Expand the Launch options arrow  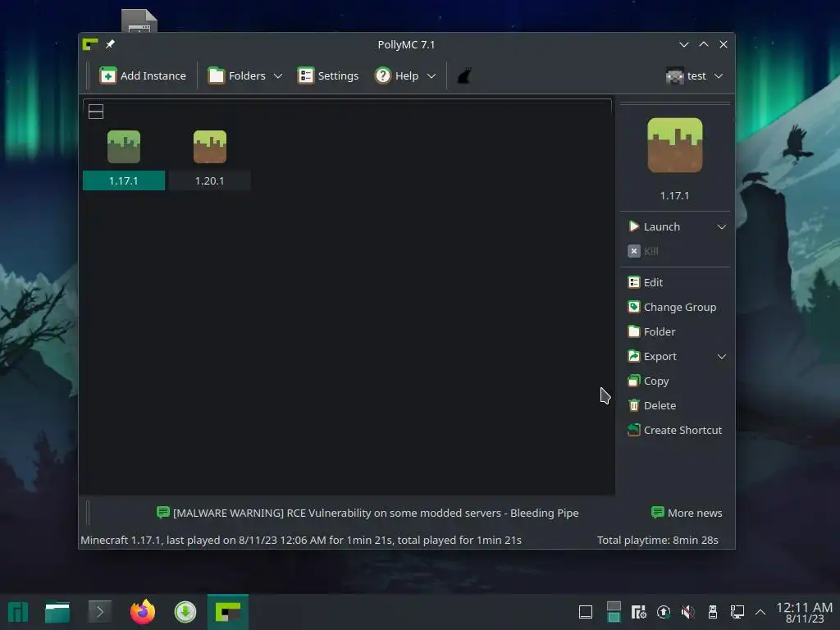tap(722, 226)
